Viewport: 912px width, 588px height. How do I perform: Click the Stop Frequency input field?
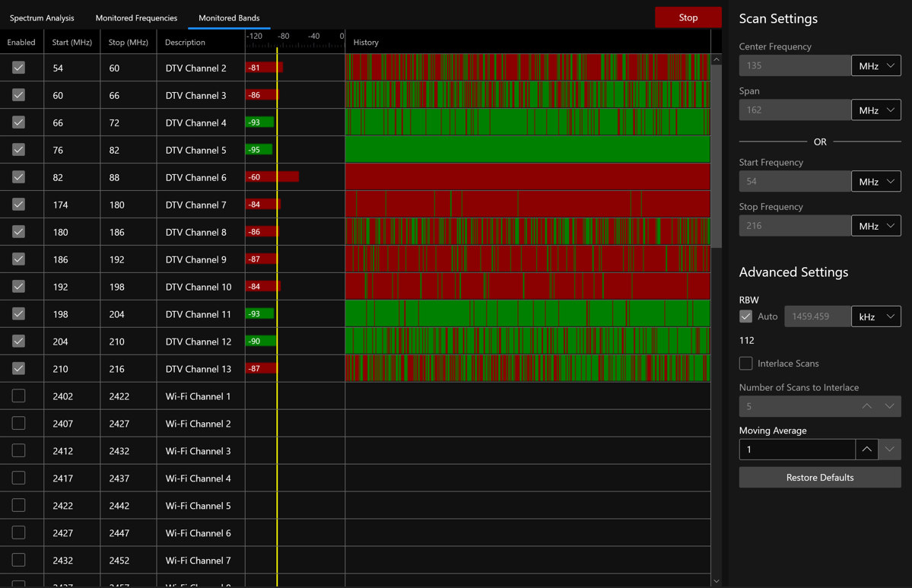pos(795,226)
